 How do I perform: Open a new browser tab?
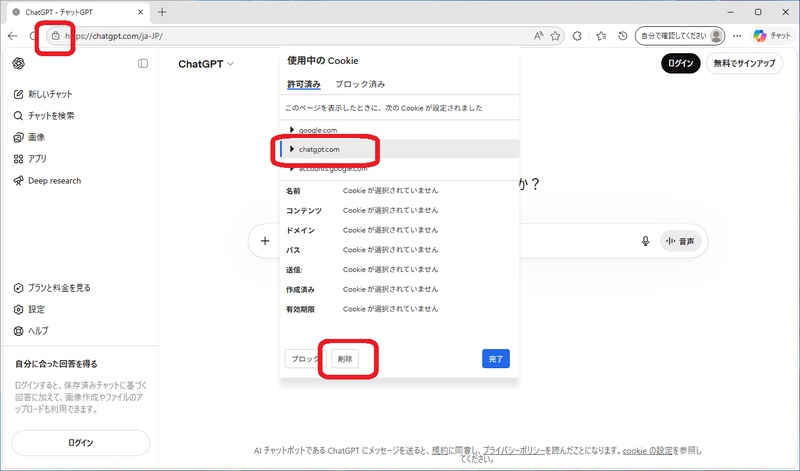click(x=162, y=12)
